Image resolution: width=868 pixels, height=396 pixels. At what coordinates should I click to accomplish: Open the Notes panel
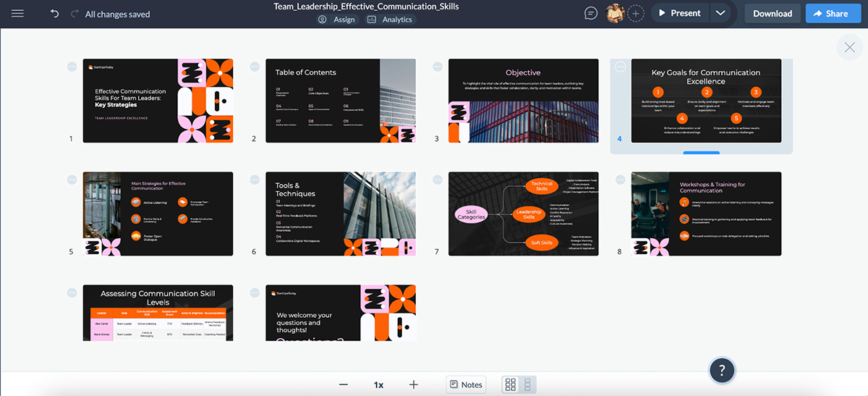tap(465, 384)
